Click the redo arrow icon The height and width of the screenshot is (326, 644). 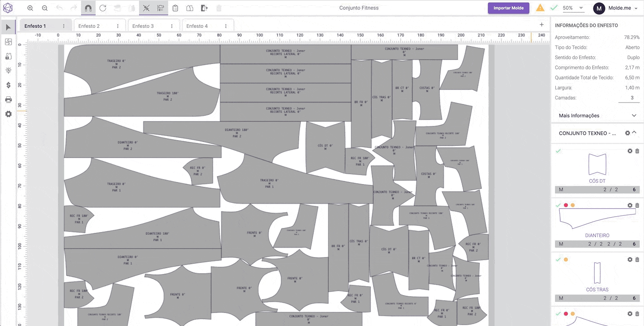pos(74,8)
